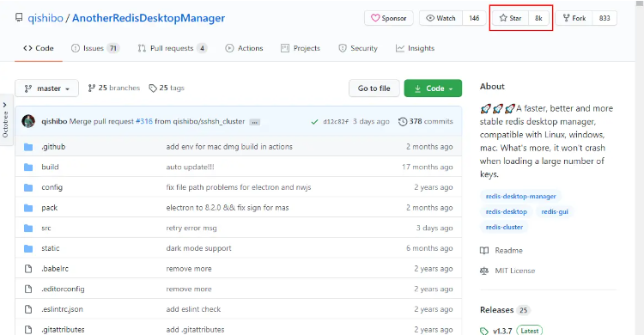Click folder icon next to .github
644x335 pixels.
pos(28,147)
